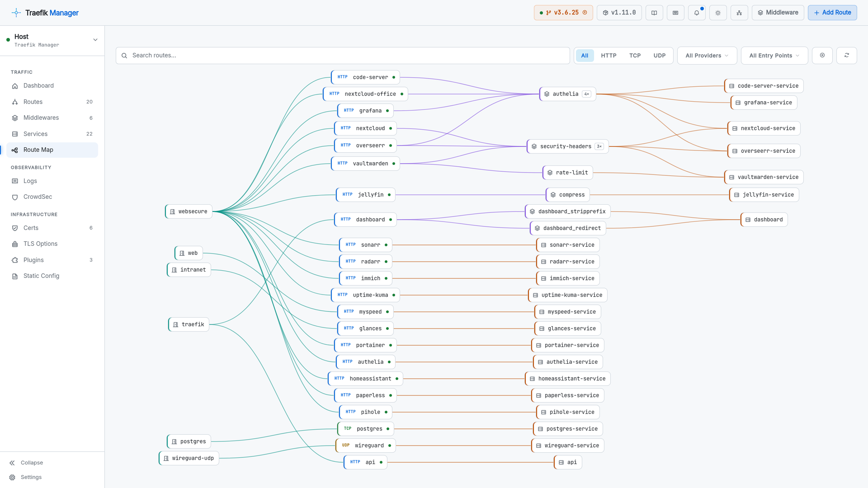868x488 pixels.
Task: Go to Routes in the sidebar
Action: click(52, 102)
